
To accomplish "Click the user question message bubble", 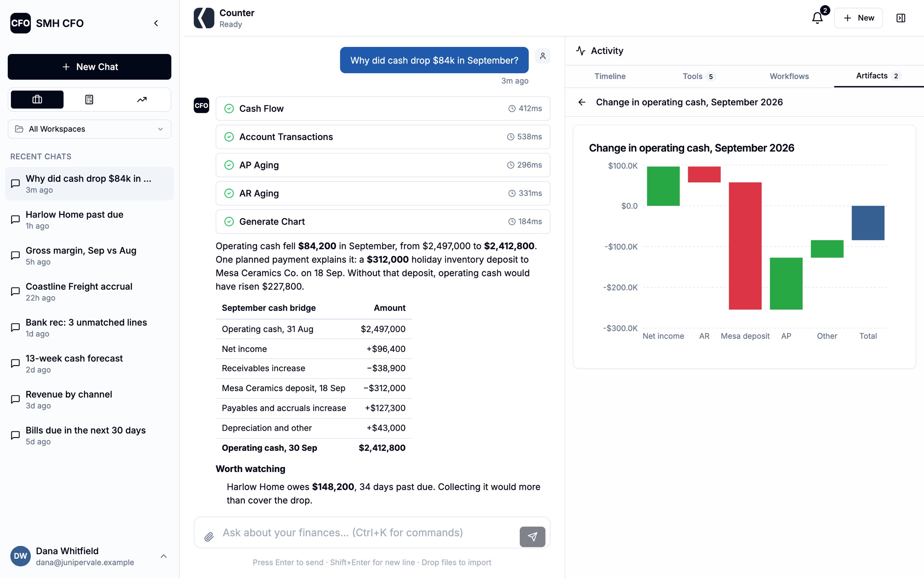I will [434, 60].
